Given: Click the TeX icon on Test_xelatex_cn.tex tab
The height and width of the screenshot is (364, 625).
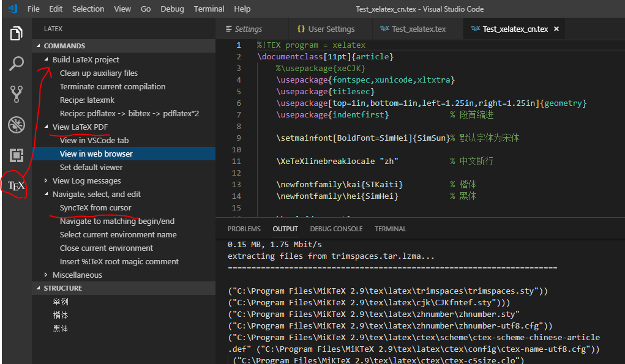Looking at the screenshot, I should pos(476,29).
